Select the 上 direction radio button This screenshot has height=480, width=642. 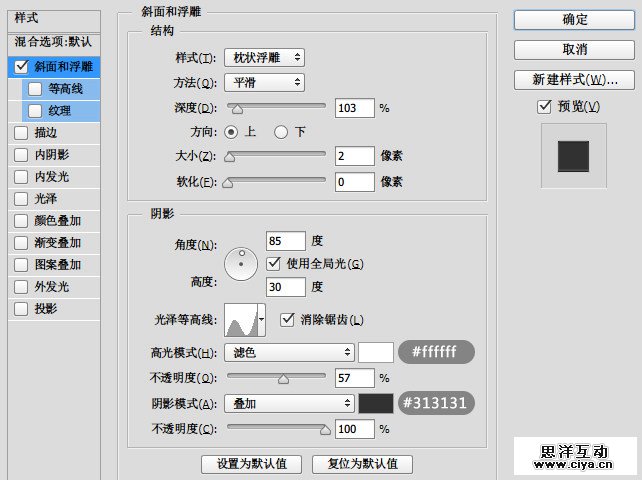pos(232,131)
